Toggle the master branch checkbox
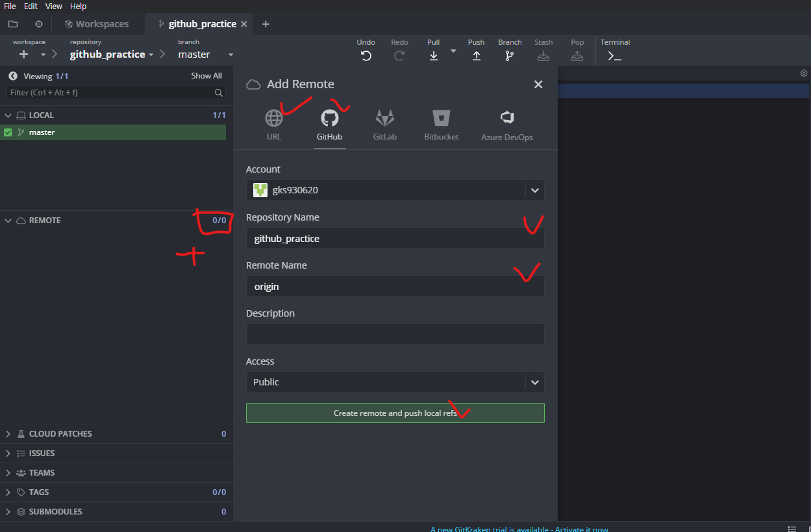The height and width of the screenshot is (532, 811). point(8,132)
